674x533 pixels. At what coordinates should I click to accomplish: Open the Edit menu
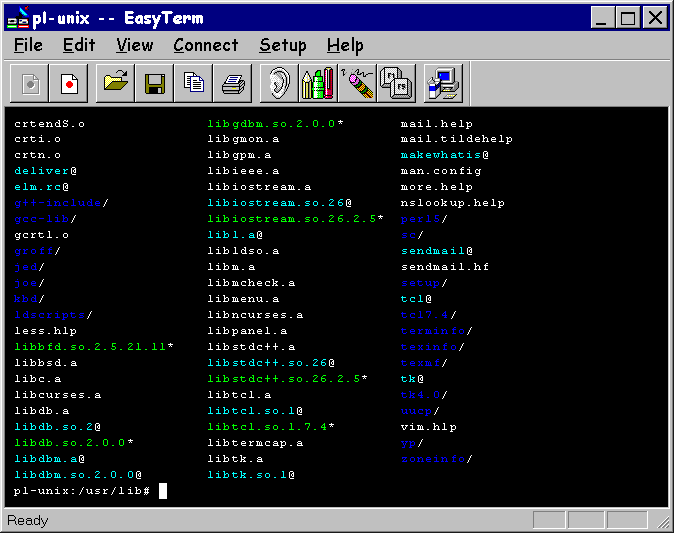coord(79,45)
